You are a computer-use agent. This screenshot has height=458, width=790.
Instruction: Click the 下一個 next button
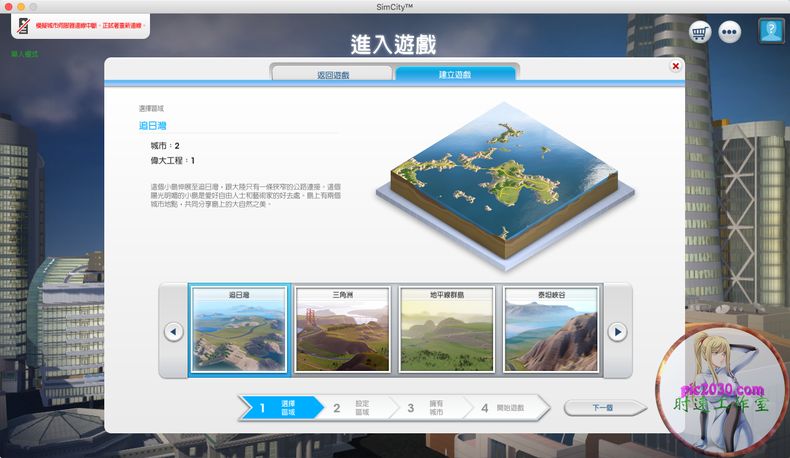[605, 408]
